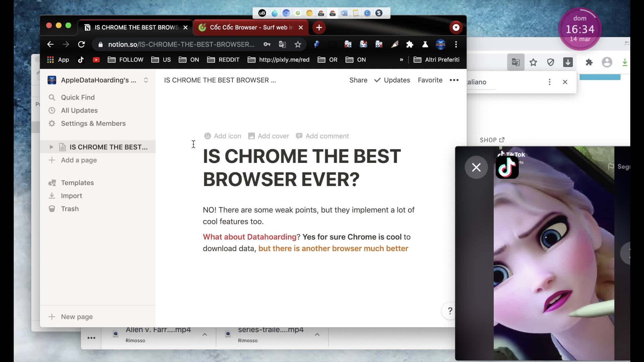Open the Chrome profile avatar

(x=440, y=44)
